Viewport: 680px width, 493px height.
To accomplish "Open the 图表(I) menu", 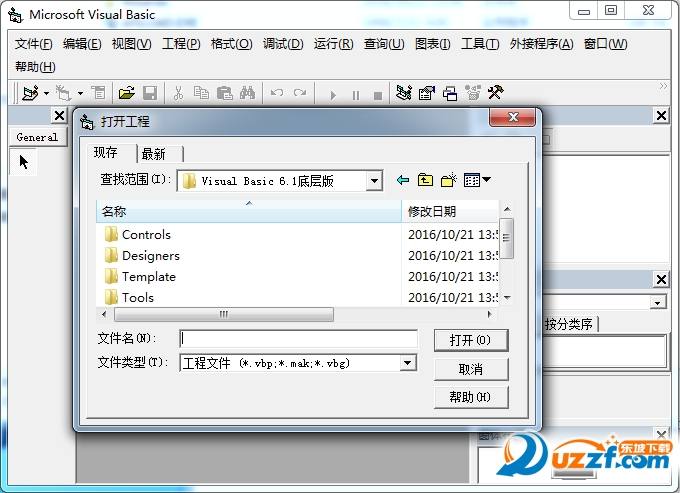I will (432, 44).
